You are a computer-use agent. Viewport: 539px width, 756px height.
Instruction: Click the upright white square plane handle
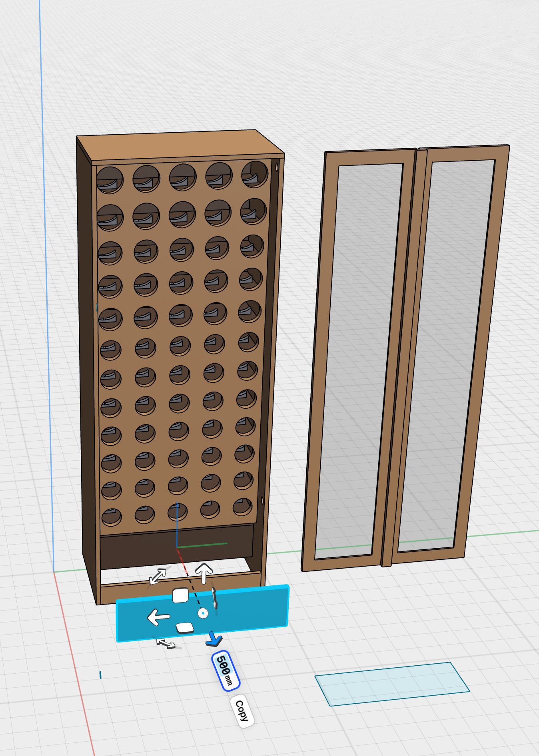click(180, 595)
